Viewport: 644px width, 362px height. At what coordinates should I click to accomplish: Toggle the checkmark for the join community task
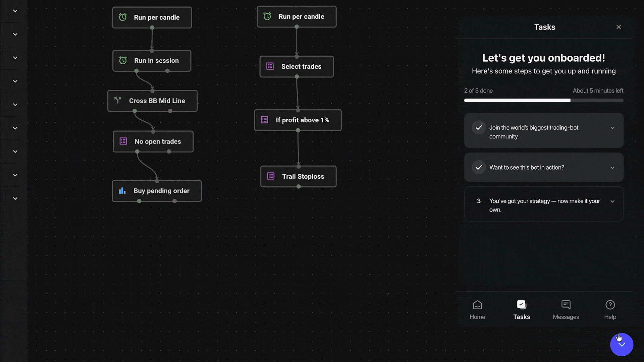(479, 128)
